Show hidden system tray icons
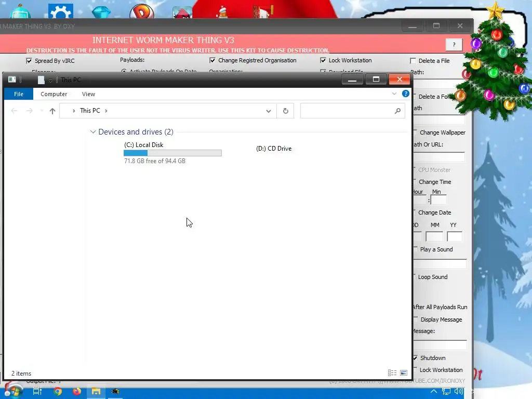 [x=433, y=391]
